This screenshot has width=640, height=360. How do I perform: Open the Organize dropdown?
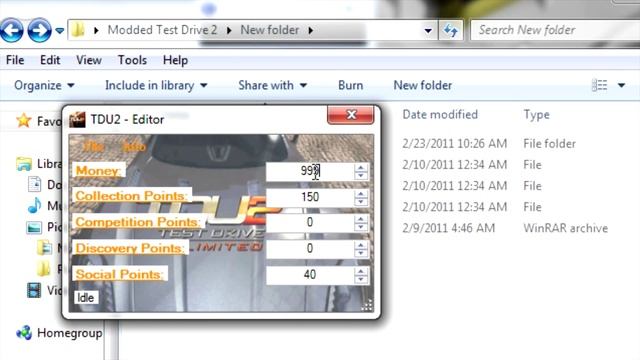(44, 85)
